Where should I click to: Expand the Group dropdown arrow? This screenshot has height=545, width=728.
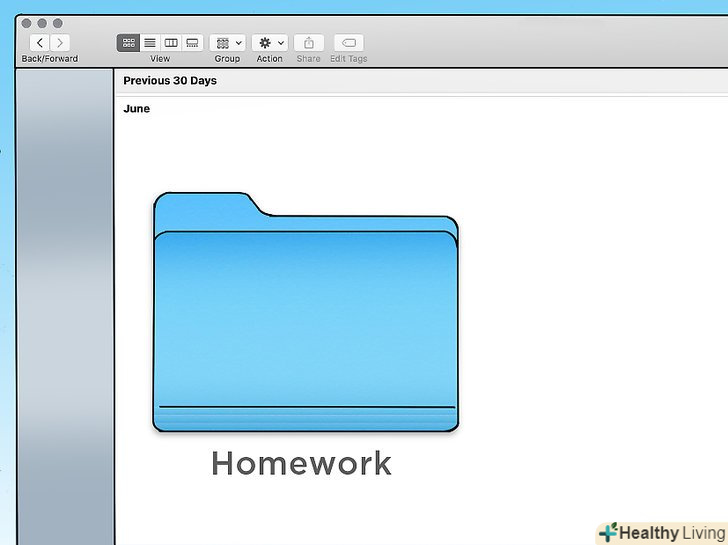coord(239,43)
